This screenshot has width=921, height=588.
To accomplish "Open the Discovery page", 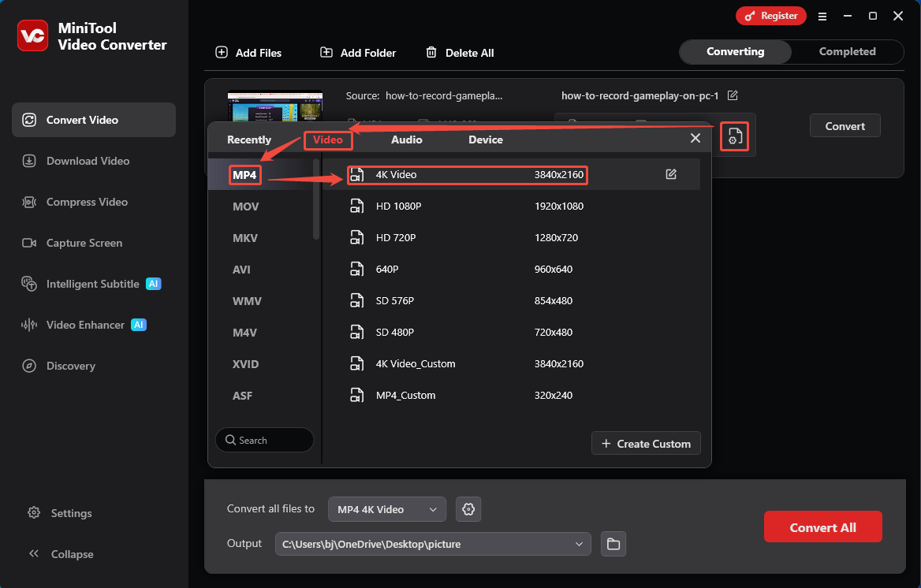I will (58, 366).
